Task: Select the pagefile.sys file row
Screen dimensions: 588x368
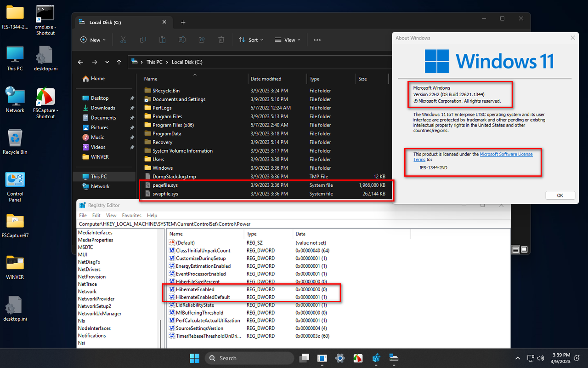Action: [x=266, y=185]
